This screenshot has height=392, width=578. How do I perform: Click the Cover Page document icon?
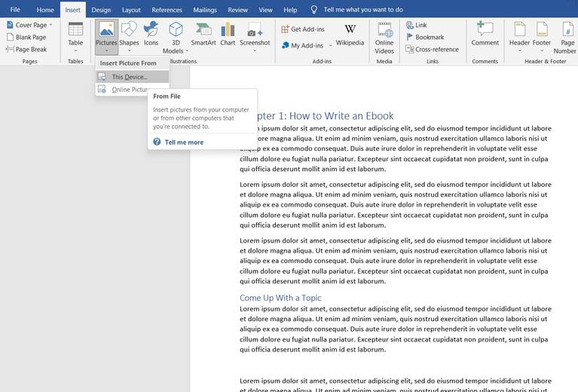tap(10, 25)
